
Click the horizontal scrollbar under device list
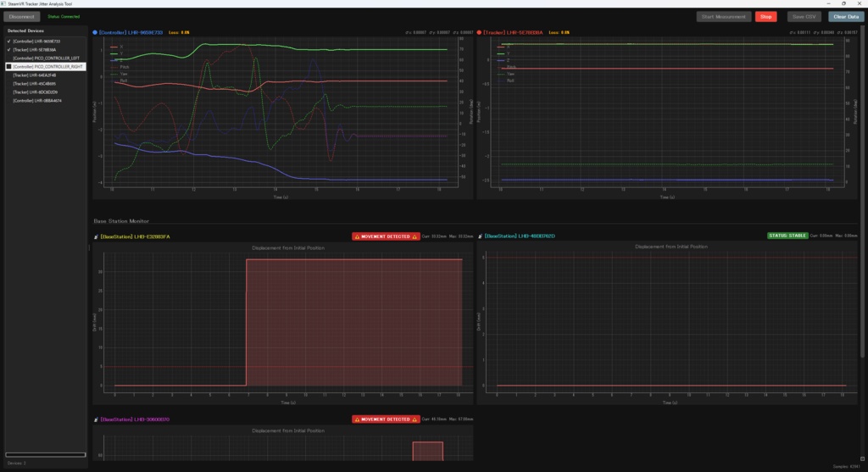point(46,455)
